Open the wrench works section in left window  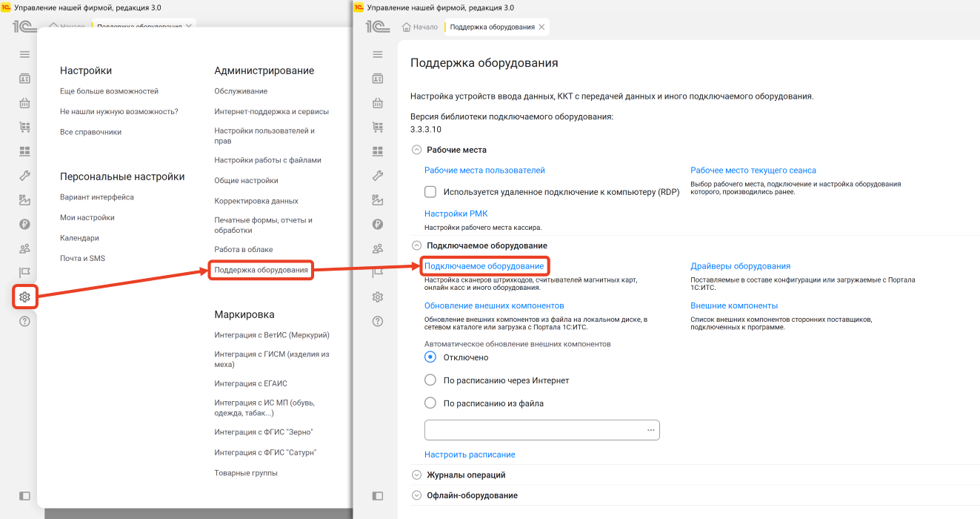pyautogui.click(x=24, y=176)
